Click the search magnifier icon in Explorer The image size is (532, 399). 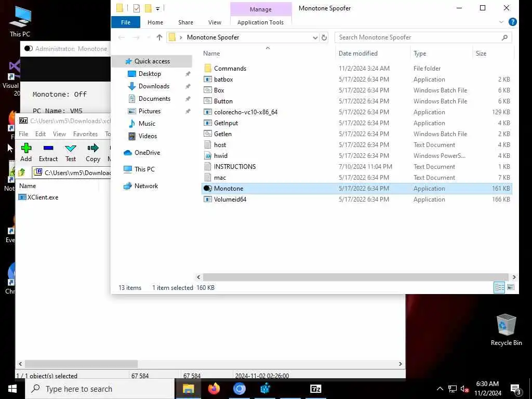coord(504,37)
